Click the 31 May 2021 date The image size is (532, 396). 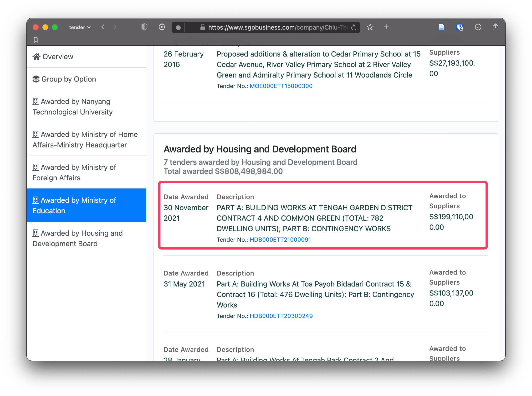click(x=184, y=284)
